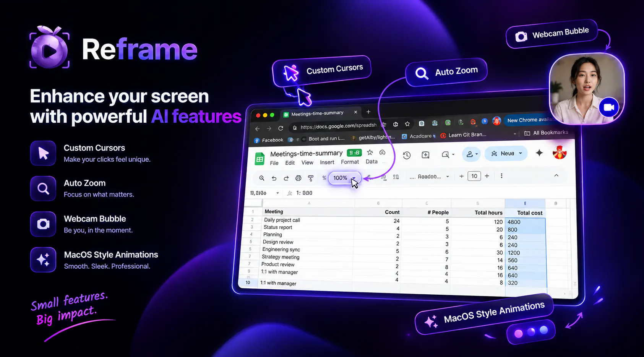Image resolution: width=644 pixels, height=357 pixels.
Task: Reload the page with refresh icon
Action: pos(281,128)
